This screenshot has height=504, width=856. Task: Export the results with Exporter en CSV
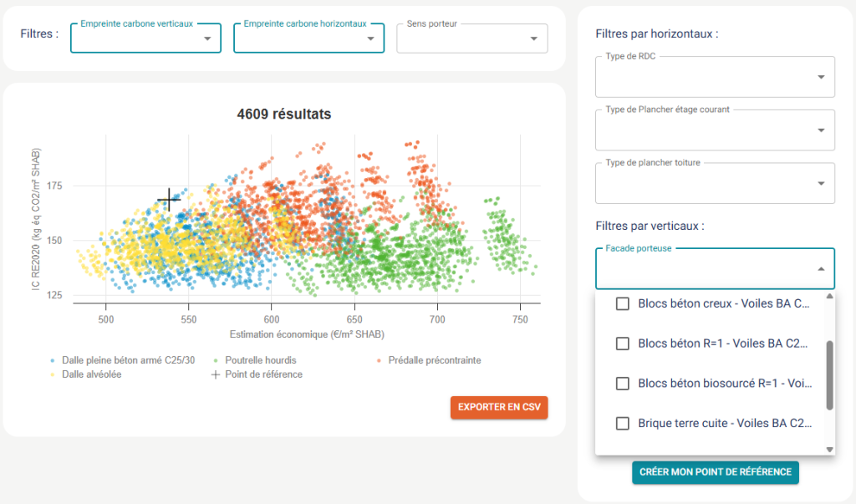[x=499, y=407]
